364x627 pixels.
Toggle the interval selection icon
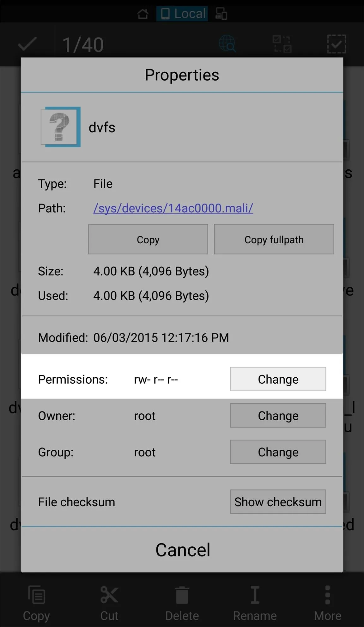click(282, 44)
